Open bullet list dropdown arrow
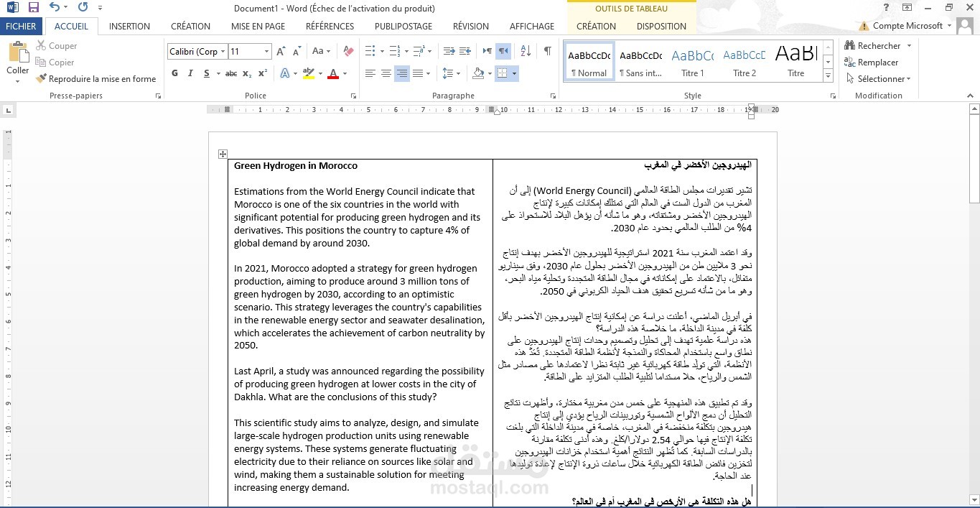This screenshot has height=508, width=980. point(381,52)
